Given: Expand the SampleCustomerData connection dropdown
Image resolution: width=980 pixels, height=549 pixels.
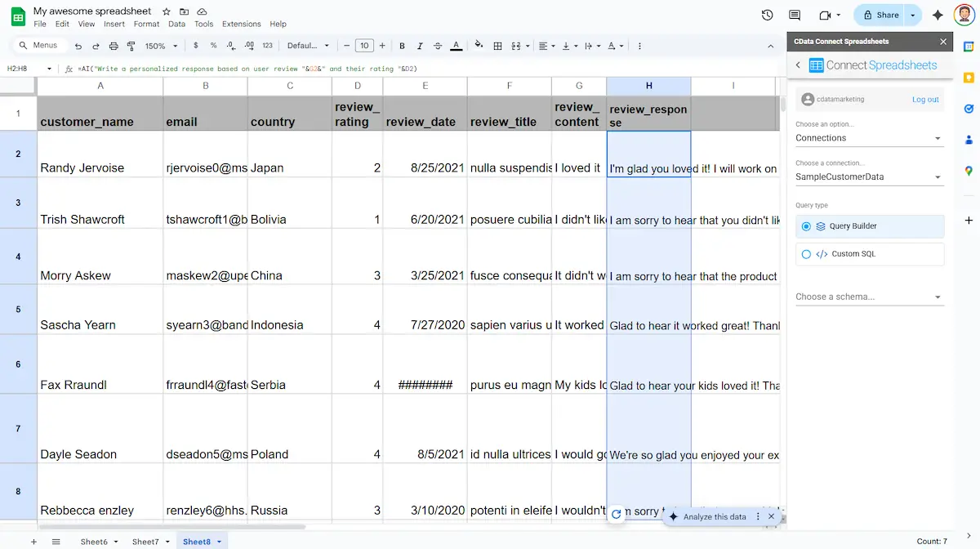Looking at the screenshot, I should pyautogui.click(x=870, y=176).
